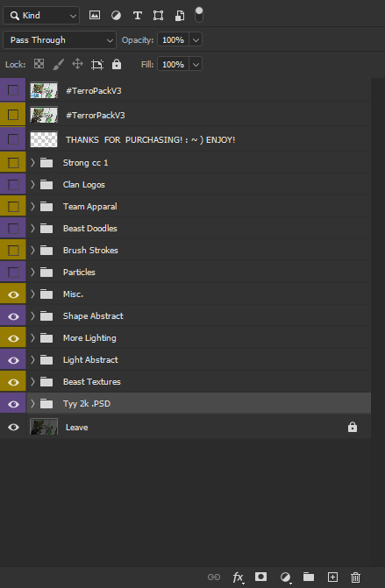Viewport: 385px width, 588px height.
Task: Add layer mask icon
Action: coord(260,577)
